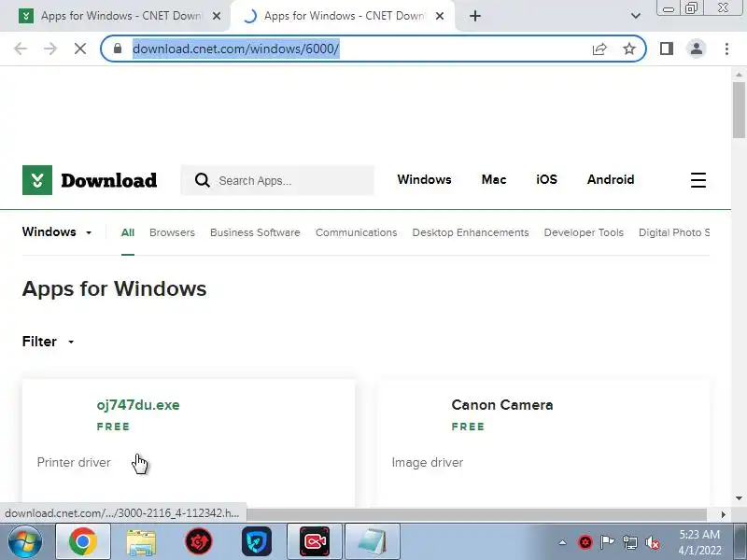Click the search magnifier icon

(203, 180)
